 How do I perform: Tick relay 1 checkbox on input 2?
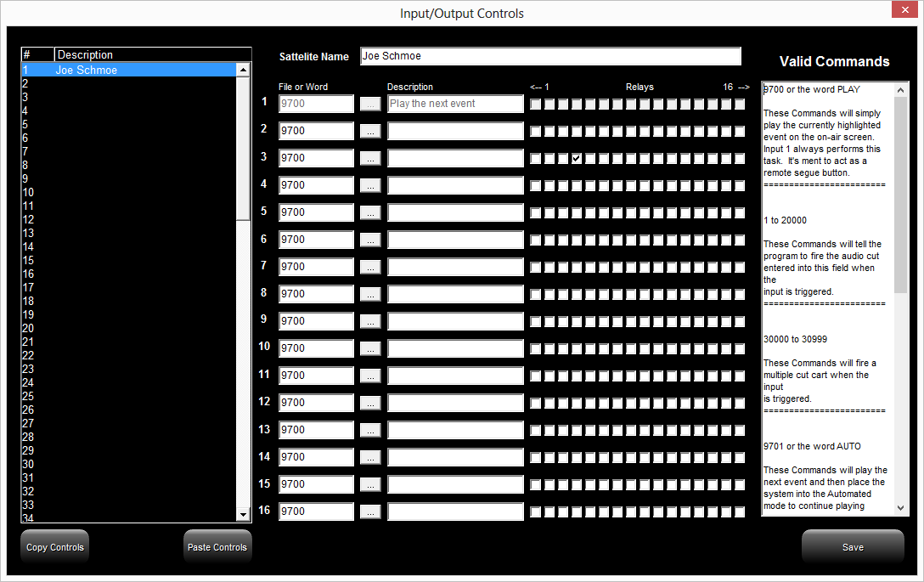tap(535, 131)
